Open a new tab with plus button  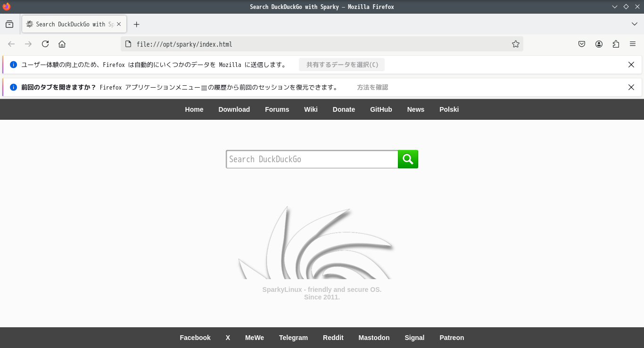tap(137, 24)
